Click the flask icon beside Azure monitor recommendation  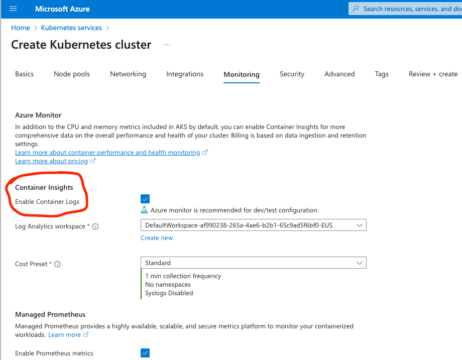click(144, 210)
